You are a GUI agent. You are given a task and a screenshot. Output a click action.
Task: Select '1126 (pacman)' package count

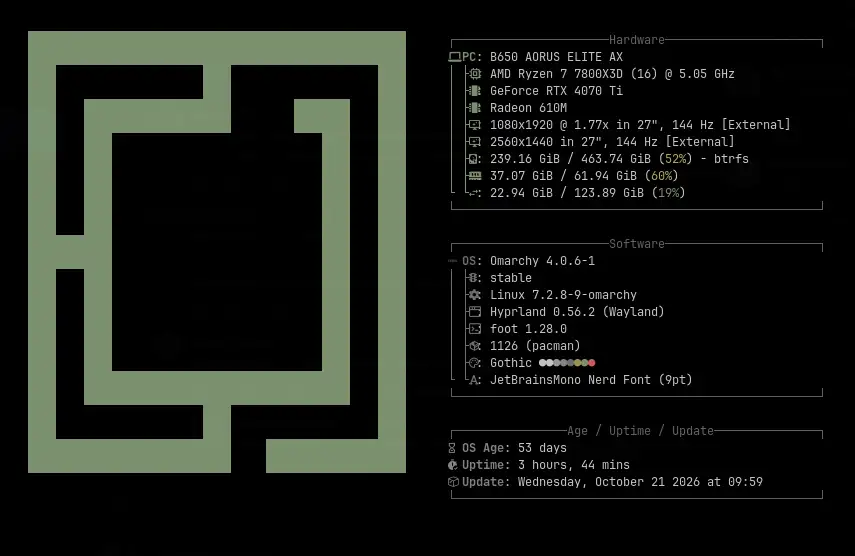tap(535, 346)
